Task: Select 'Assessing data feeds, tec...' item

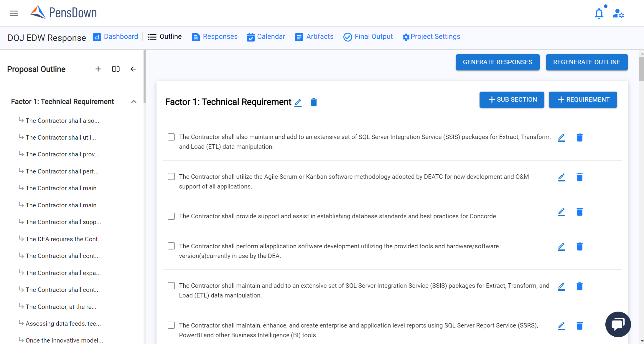Action: 63,324
